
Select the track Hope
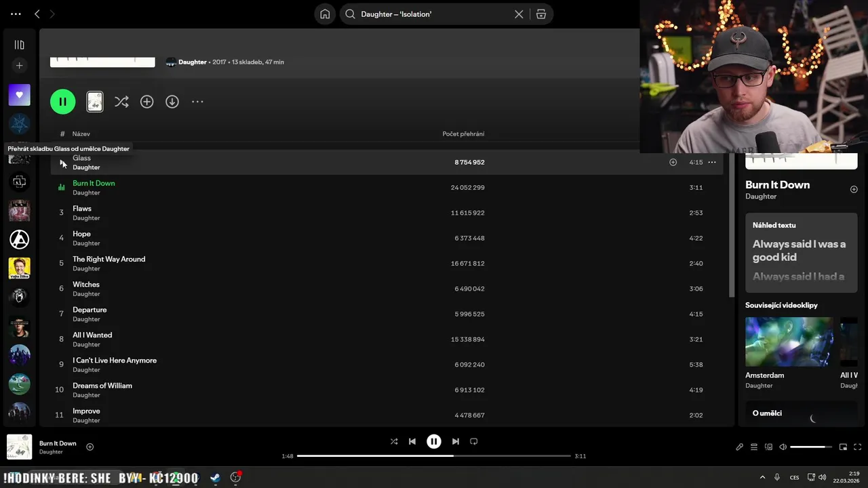pyautogui.click(x=81, y=234)
